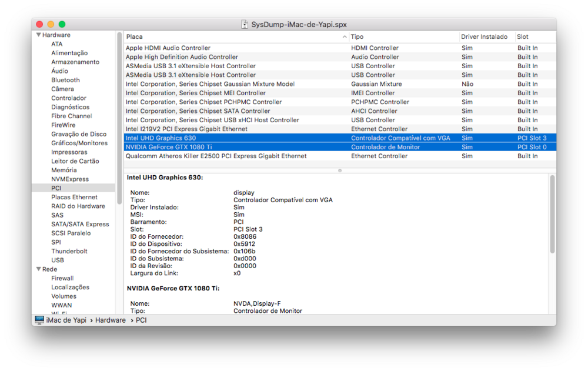Collapse the Hardware section triangle
Screen dimensions: 588x371
[x=38, y=35]
